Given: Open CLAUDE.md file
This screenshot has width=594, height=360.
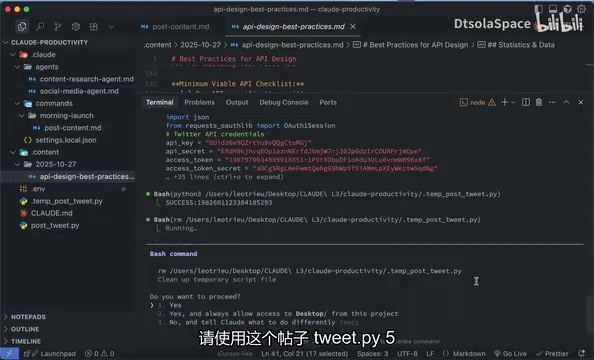Looking at the screenshot, I should pos(52,213).
